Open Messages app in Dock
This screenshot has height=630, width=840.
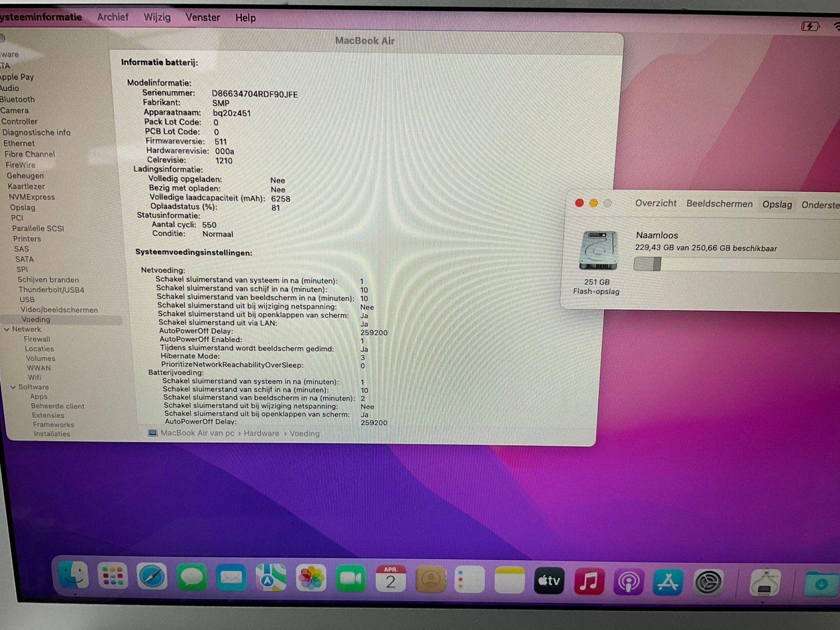pyautogui.click(x=192, y=578)
